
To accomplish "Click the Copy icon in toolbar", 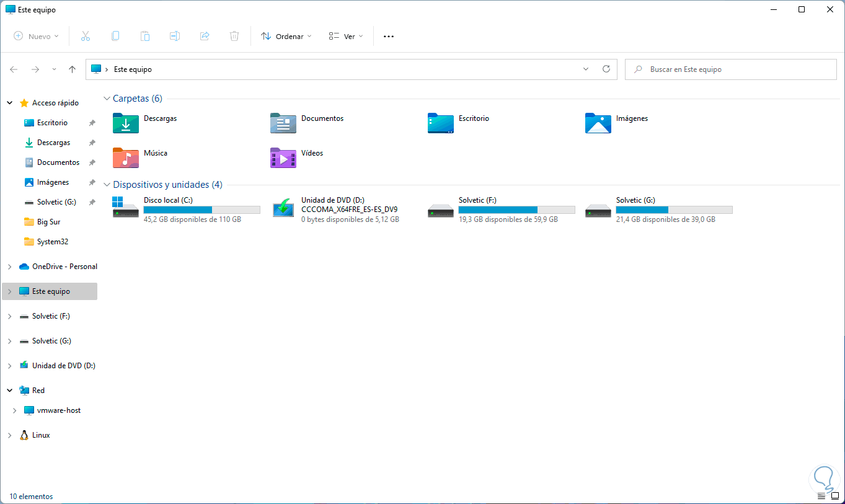I will tap(115, 37).
